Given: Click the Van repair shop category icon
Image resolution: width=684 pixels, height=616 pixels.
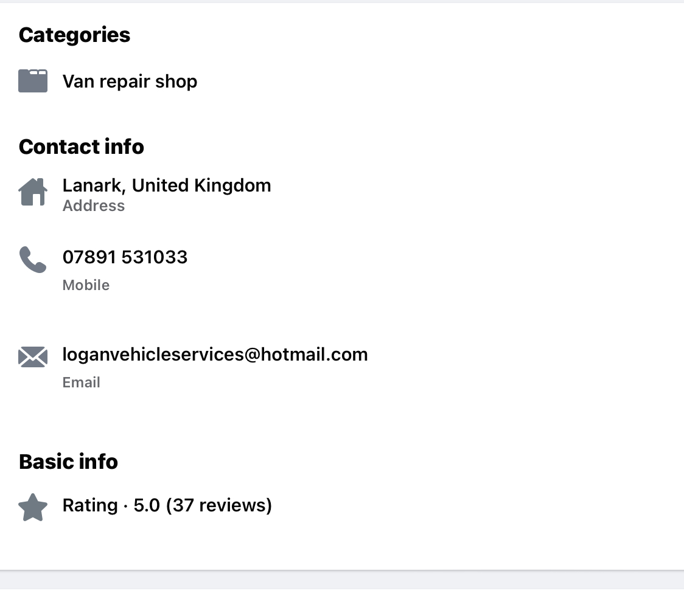Looking at the screenshot, I should tap(33, 81).
